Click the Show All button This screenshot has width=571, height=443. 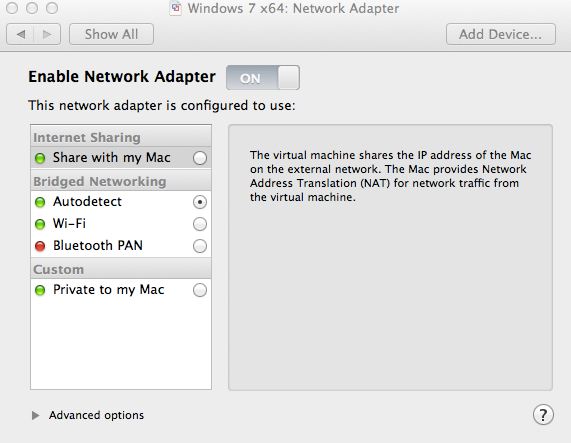(111, 34)
